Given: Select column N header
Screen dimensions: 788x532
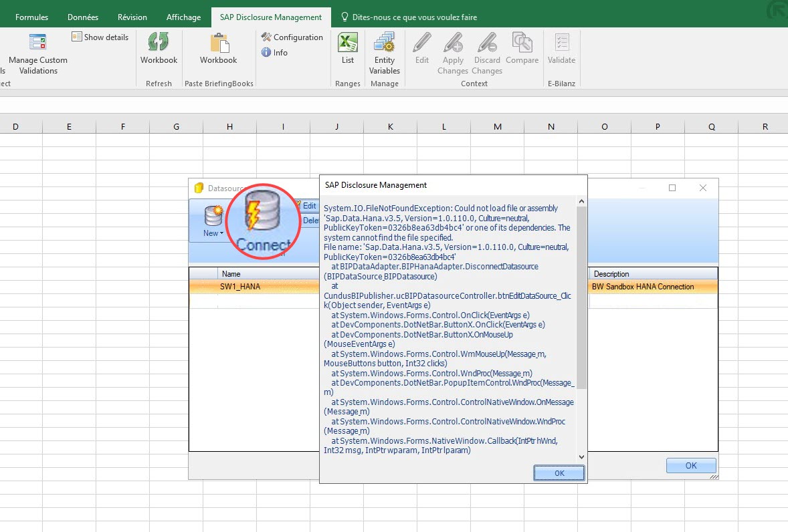Looking at the screenshot, I should point(551,126).
